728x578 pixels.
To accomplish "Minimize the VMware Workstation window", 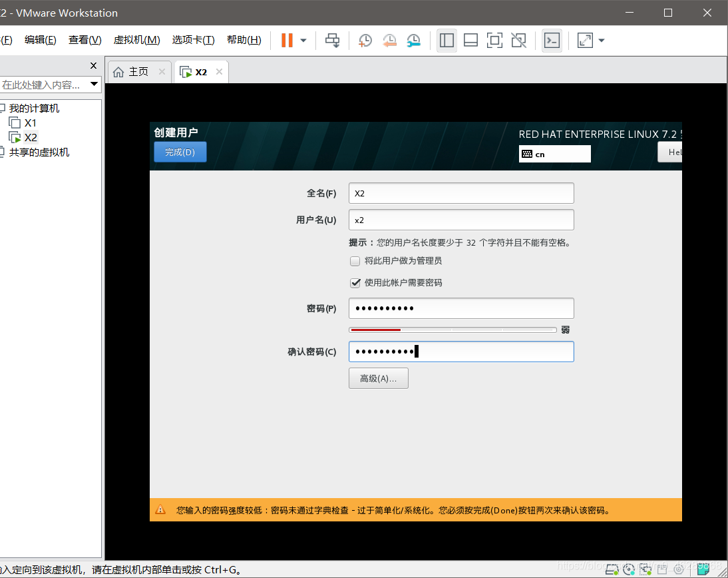I will coord(629,13).
